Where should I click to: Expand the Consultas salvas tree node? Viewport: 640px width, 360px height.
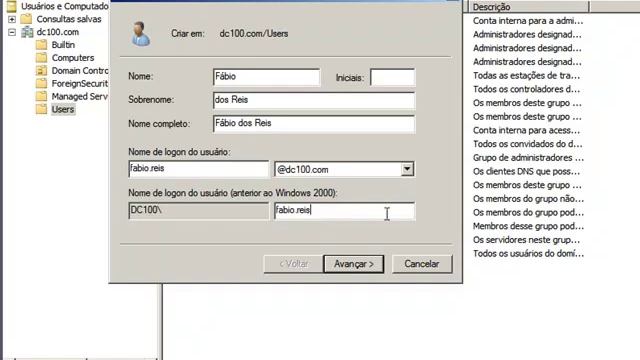12,19
